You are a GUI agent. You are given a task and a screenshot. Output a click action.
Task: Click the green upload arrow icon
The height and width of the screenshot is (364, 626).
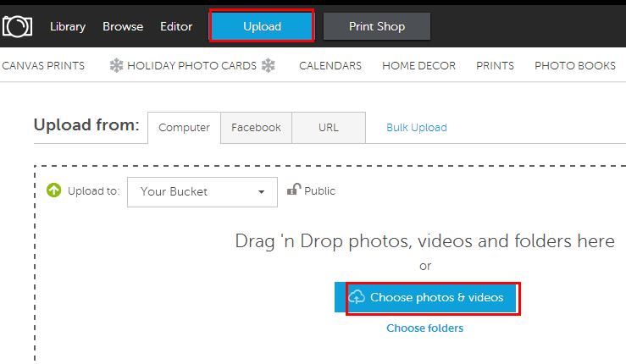coord(53,191)
